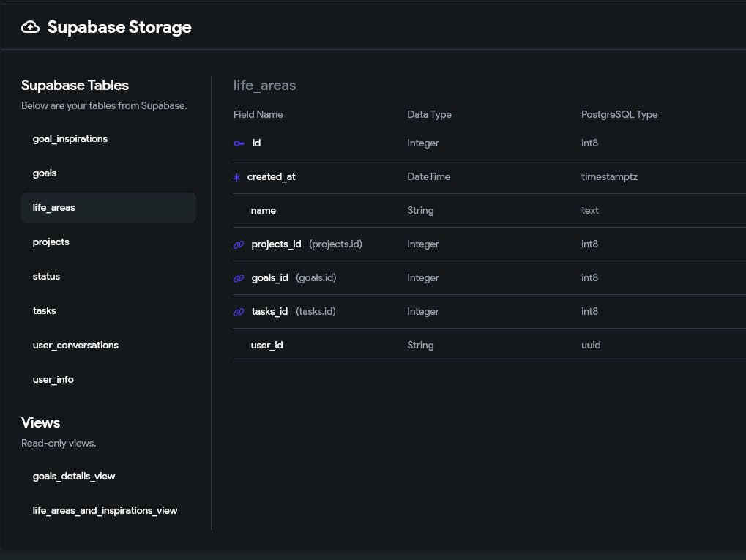The height and width of the screenshot is (560, 746).
Task: View the user_conversations table
Action: click(75, 346)
